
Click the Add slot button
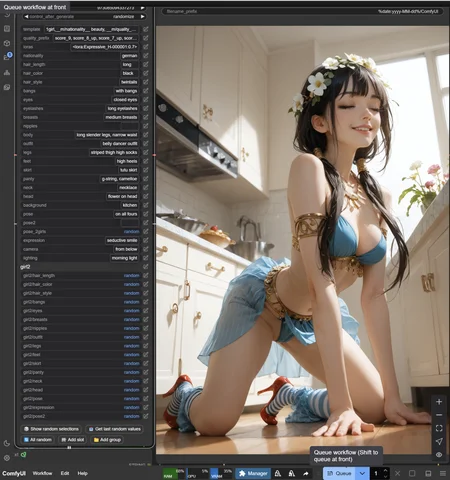[72, 440]
